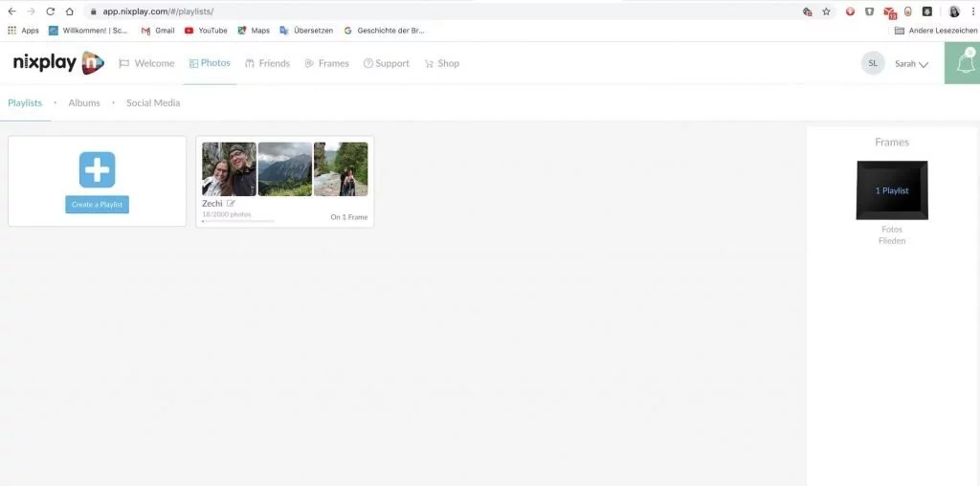Select the frame thumbnail showing 1 Playlist

click(x=892, y=190)
